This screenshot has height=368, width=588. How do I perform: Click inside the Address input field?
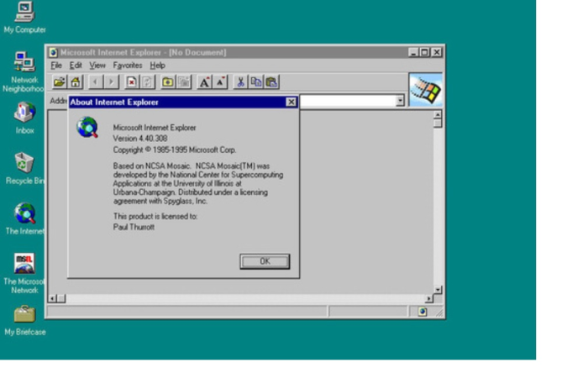point(348,101)
